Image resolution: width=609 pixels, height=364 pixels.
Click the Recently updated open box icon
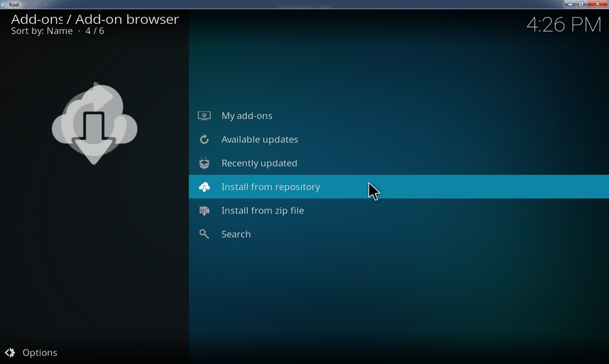coord(204,163)
